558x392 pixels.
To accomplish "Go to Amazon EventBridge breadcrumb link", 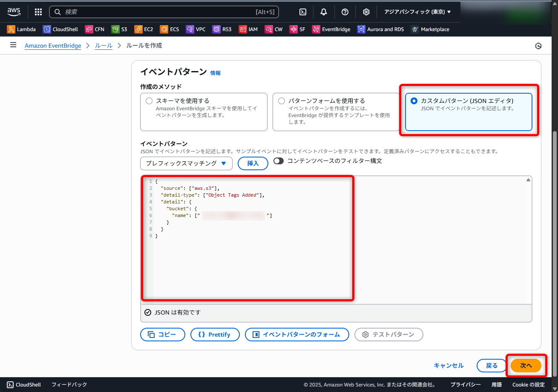I will [x=53, y=46].
